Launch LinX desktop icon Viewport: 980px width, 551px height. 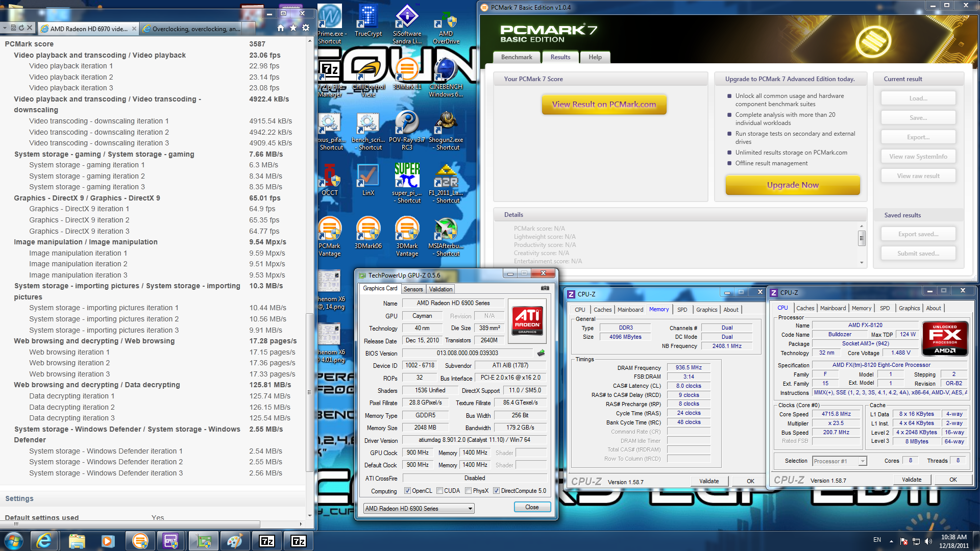[368, 180]
